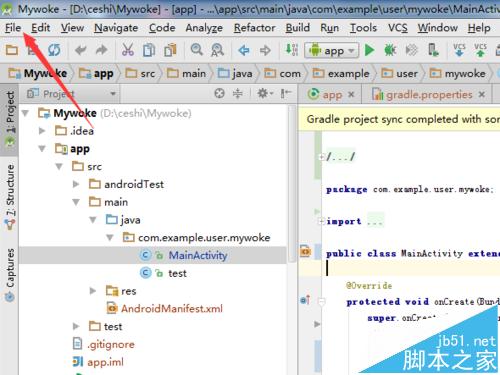Click the AVD device manager icon
Screen dimensions: 500x375
point(433,50)
